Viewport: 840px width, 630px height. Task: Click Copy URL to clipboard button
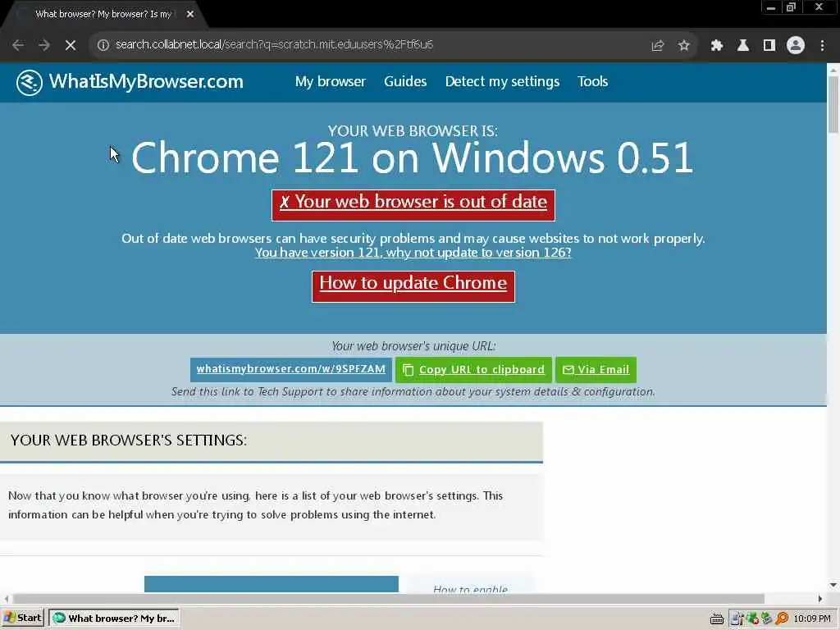(x=473, y=370)
